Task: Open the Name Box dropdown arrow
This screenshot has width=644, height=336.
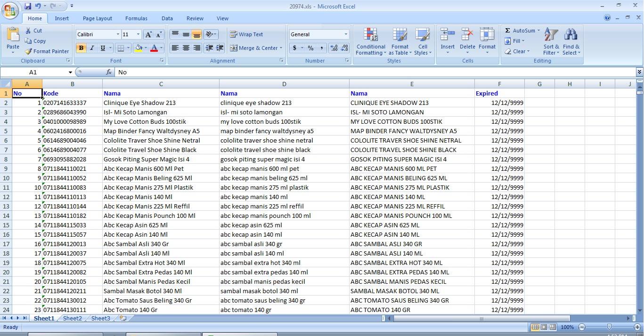Action: click(x=70, y=72)
